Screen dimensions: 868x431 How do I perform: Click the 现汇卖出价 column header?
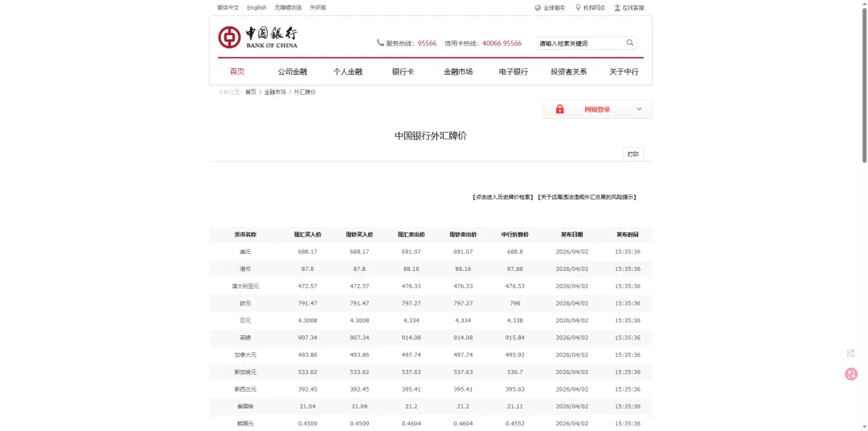411,235
